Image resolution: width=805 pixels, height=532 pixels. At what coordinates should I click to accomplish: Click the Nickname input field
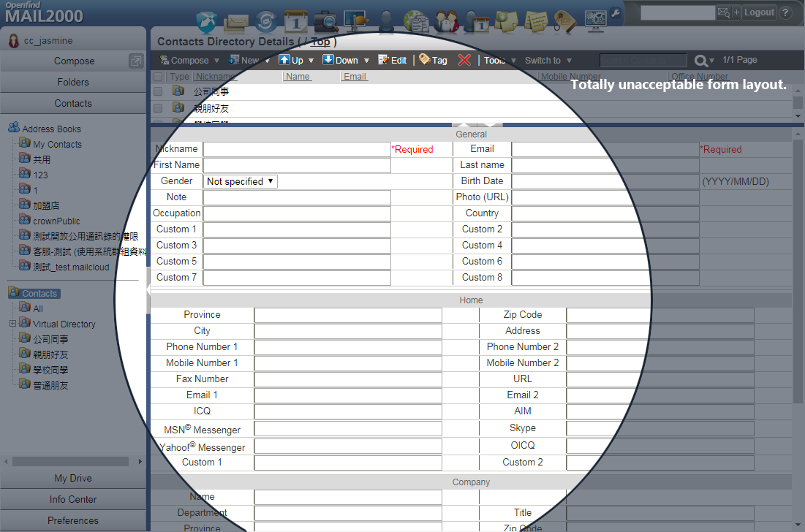(296, 149)
